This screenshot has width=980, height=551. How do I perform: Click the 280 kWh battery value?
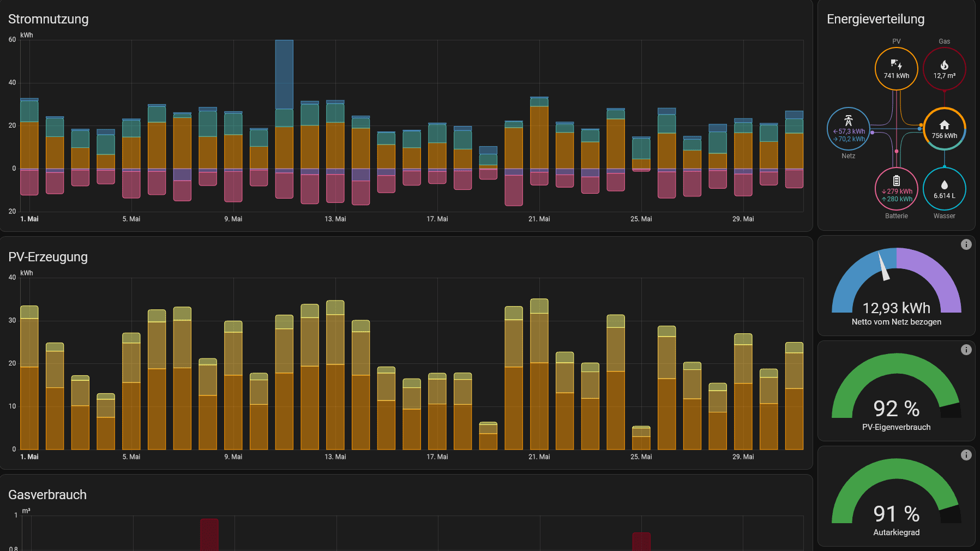(897, 199)
